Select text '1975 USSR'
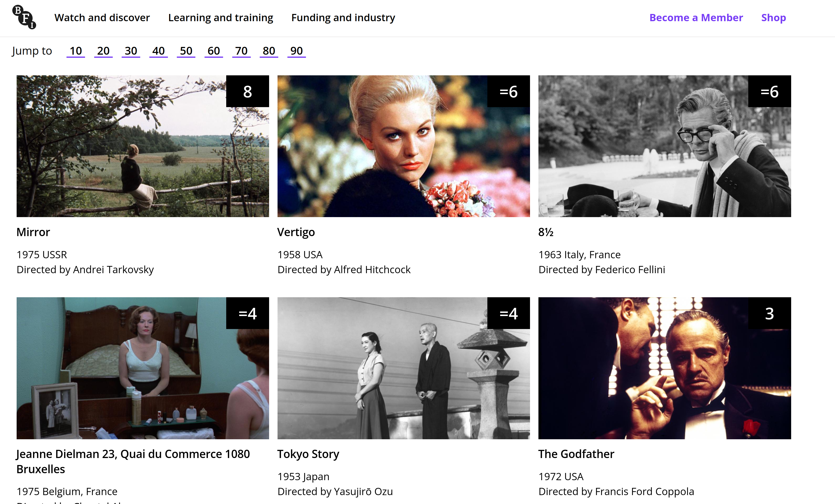The height and width of the screenshot is (504, 835). point(42,255)
